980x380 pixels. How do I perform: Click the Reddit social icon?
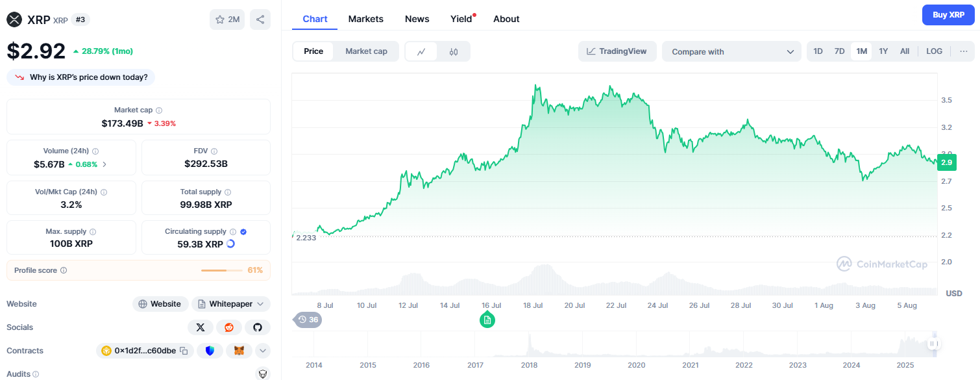(229, 327)
